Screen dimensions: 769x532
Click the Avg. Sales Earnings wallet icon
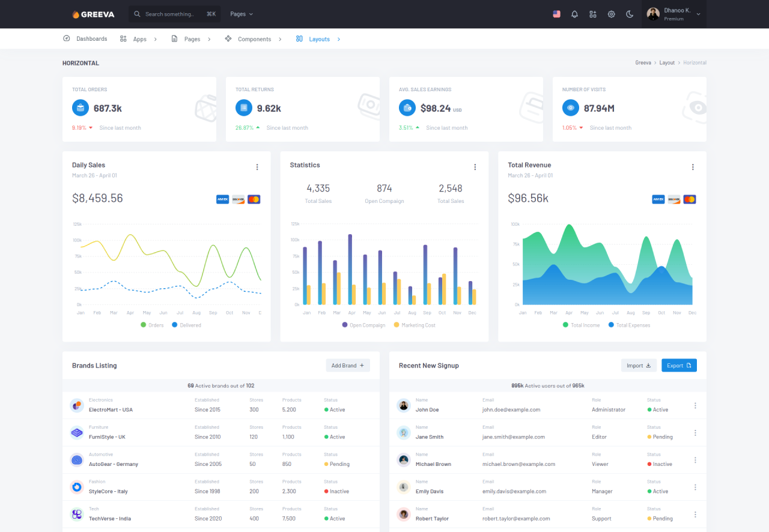[407, 108]
